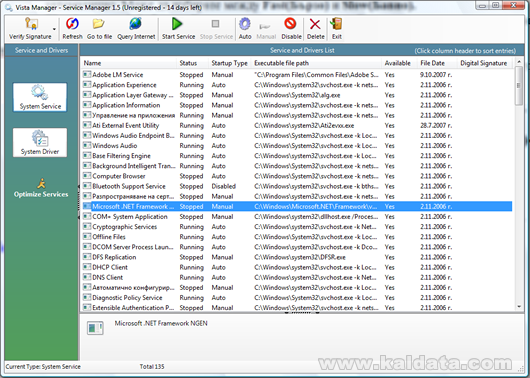Screen dimensions: 530x378
Task: Select the Offline Files service
Action: pos(297,237)
